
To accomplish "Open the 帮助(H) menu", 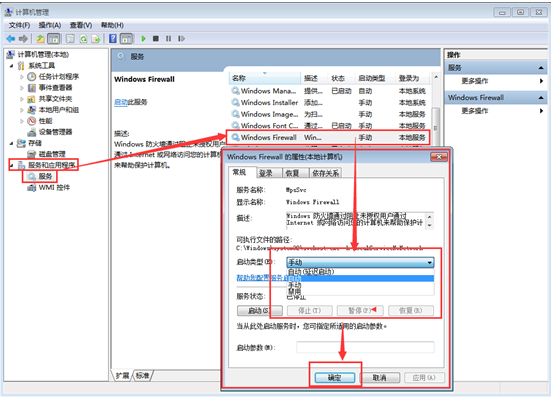I will tap(112, 25).
